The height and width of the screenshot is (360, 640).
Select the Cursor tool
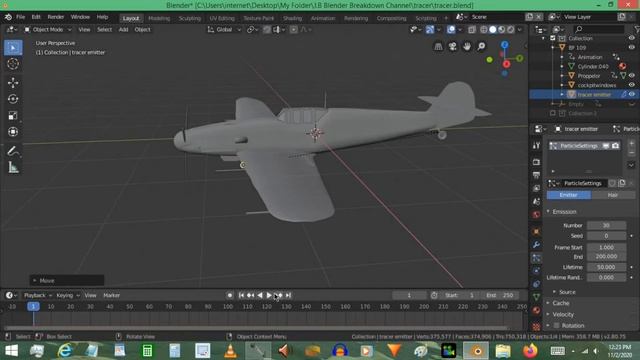tap(13, 64)
